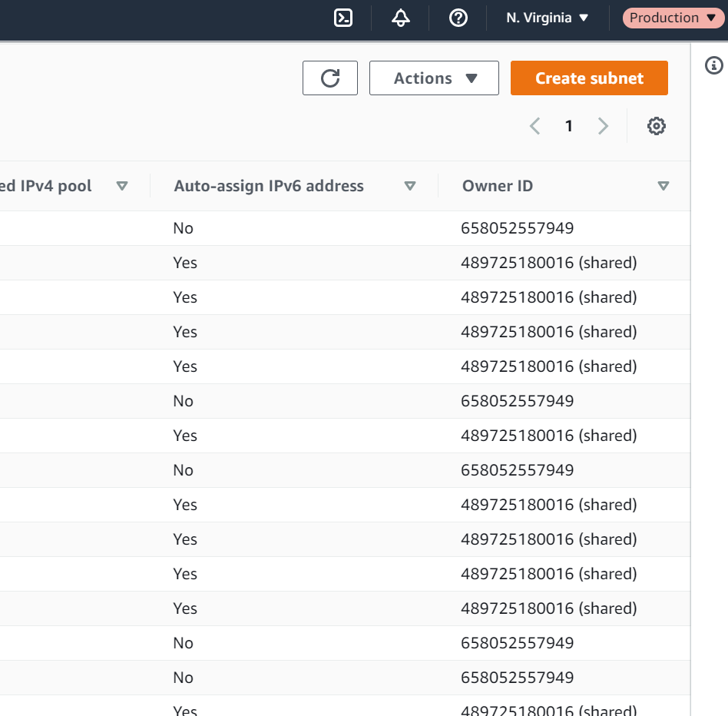Sort by the IPv4 pool column arrow

coord(122,186)
